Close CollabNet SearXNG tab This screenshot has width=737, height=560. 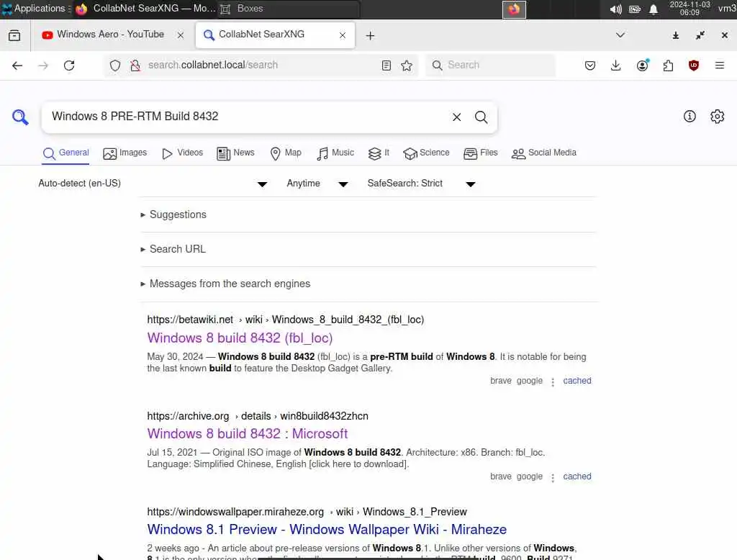[x=343, y=35]
